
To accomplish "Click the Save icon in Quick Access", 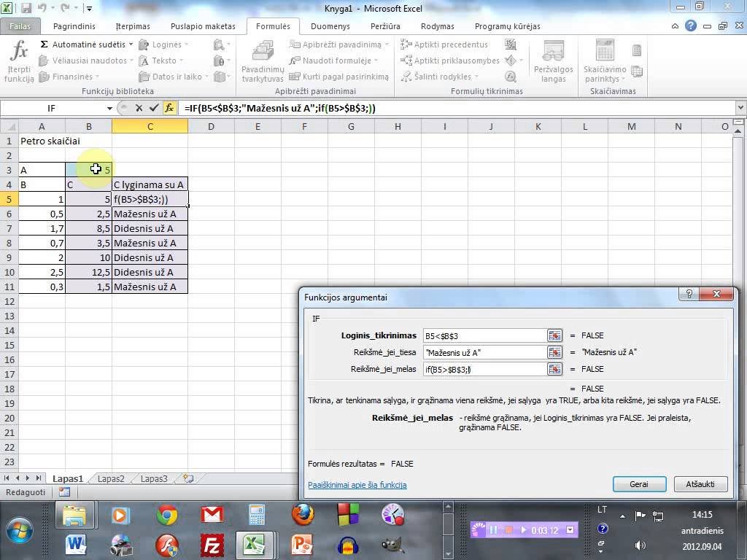I will [27, 8].
